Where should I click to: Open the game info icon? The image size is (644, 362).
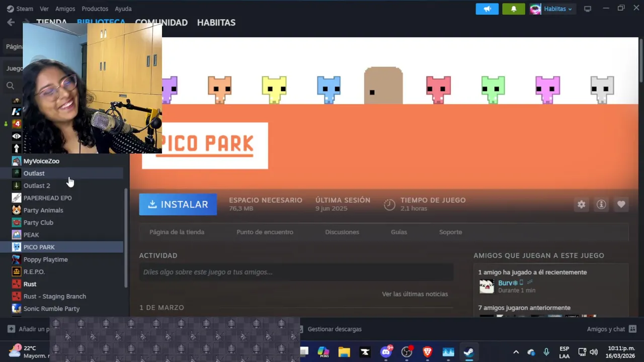tap(601, 204)
